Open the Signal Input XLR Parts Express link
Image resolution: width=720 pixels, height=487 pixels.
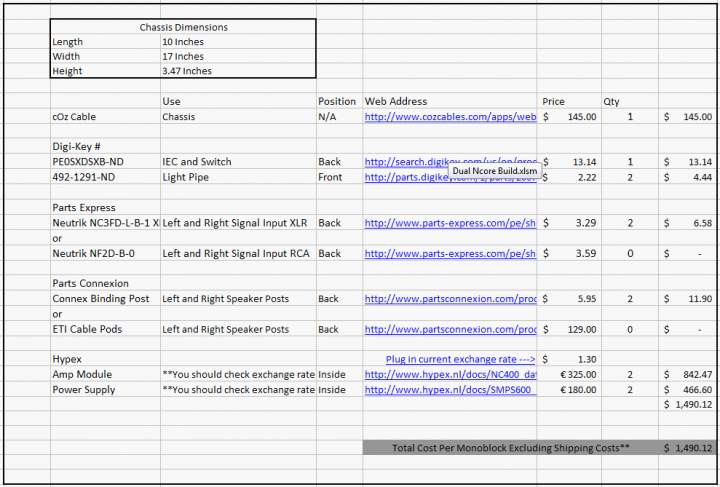click(450, 223)
